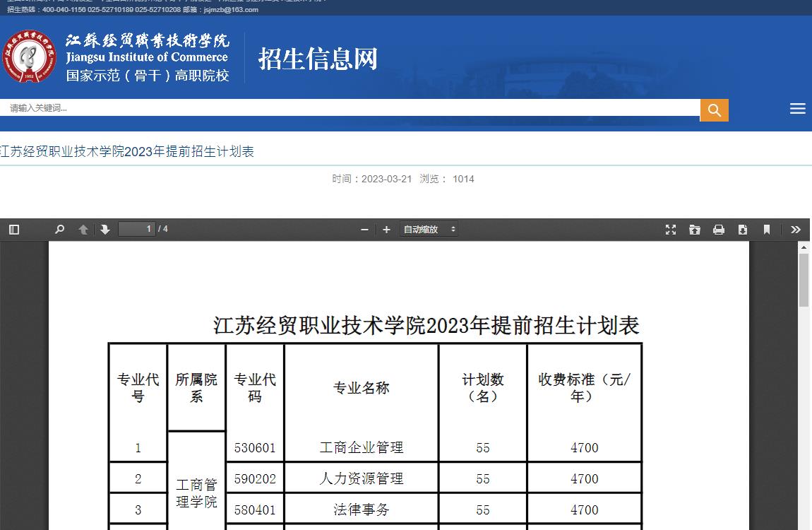Toggle the PDF viewer sidebar
Image resolution: width=812 pixels, height=530 pixels.
(x=14, y=230)
